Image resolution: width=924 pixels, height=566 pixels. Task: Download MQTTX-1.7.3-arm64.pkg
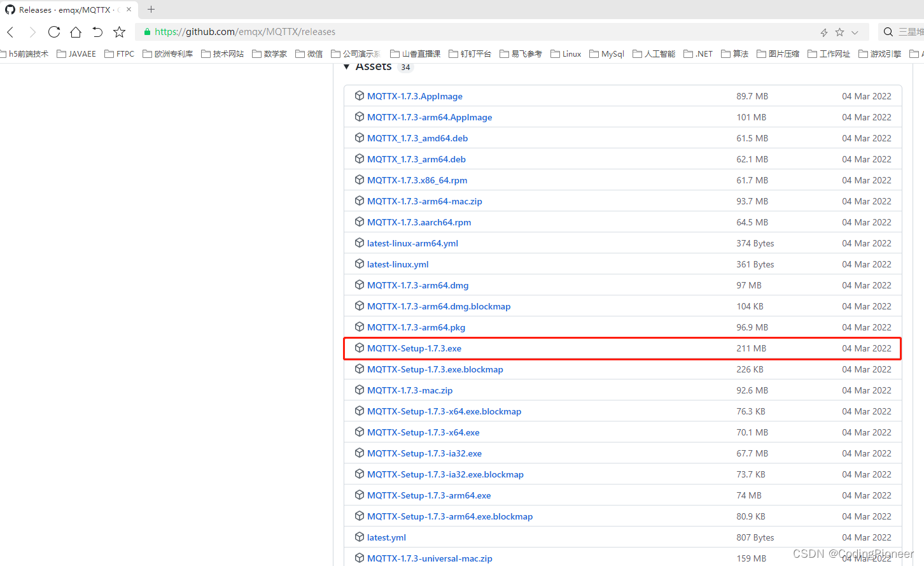point(416,327)
